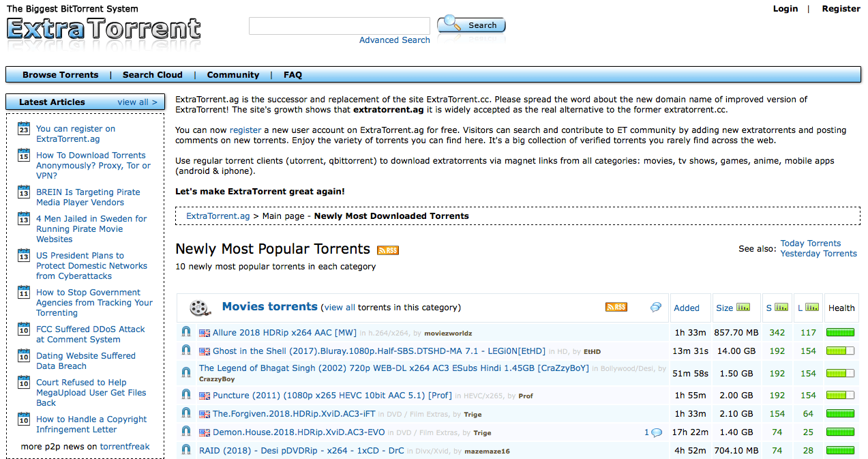Open comment bubble on Demon.House.2018 row

(x=657, y=432)
